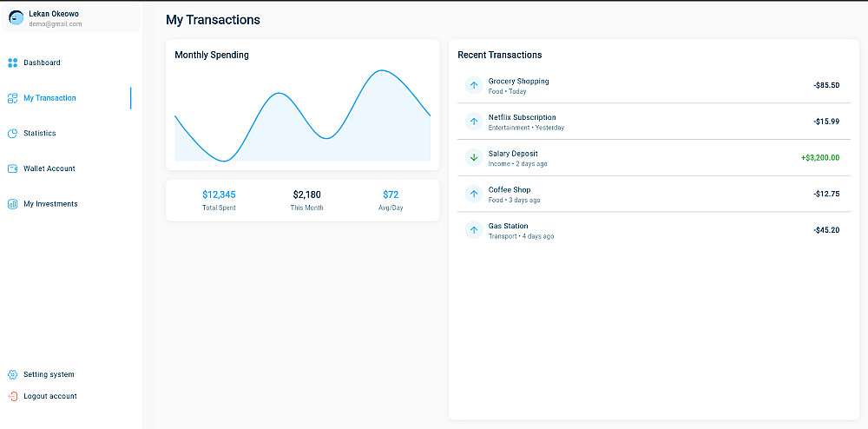Viewport: 868px width, 429px height.
Task: Click the My Transaction sidebar icon
Action: 12,98
